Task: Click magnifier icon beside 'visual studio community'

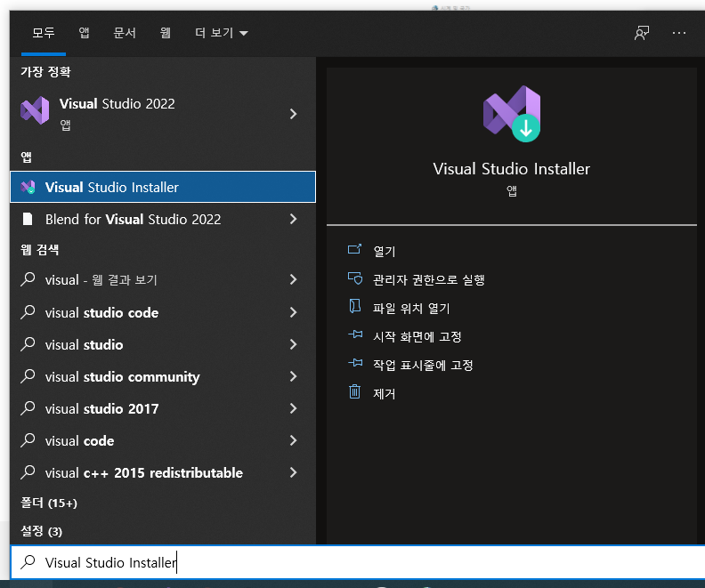Action: [28, 376]
